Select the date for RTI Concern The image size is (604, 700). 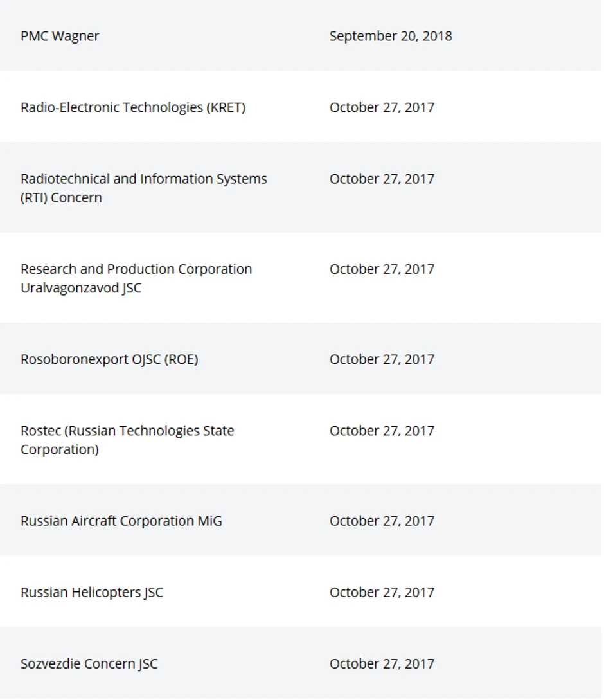pyautogui.click(x=381, y=179)
